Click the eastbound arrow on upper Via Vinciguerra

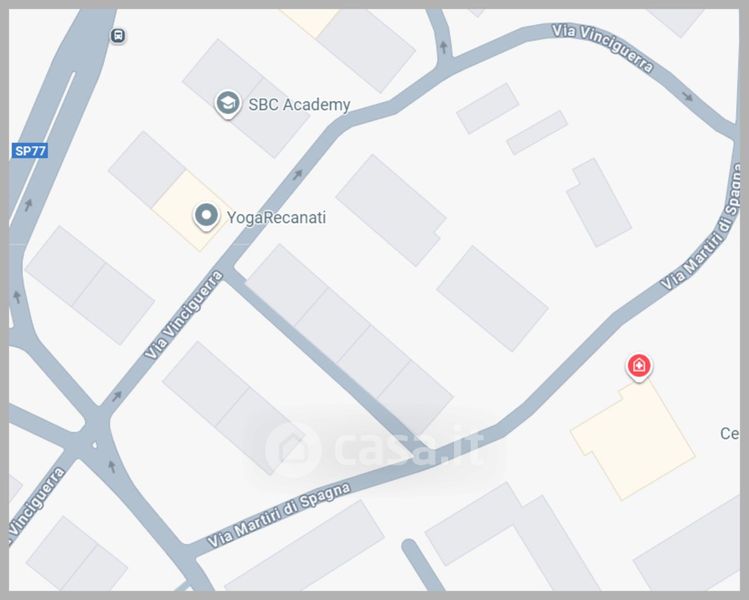687,96
